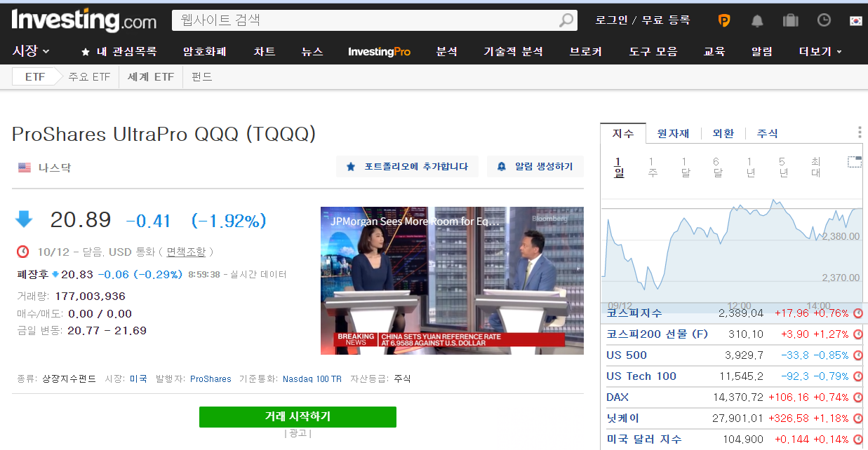
Task: Expand the 더보기 menu
Action: (820, 52)
